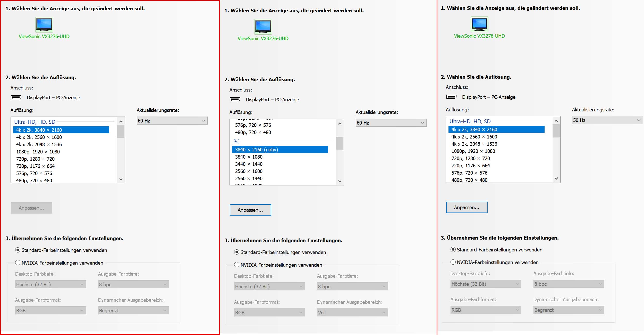The image size is (644, 335).
Task: Click the Anpassen button below the PC resolution list
Action: tap(250, 210)
